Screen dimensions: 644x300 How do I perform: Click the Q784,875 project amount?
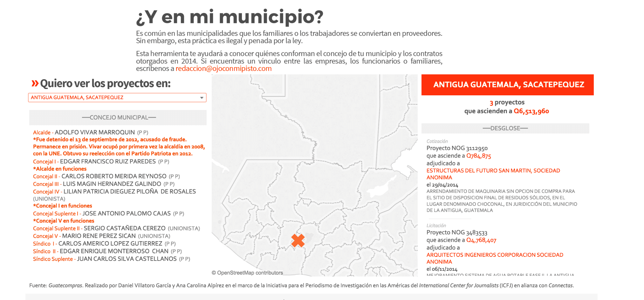[478, 156]
